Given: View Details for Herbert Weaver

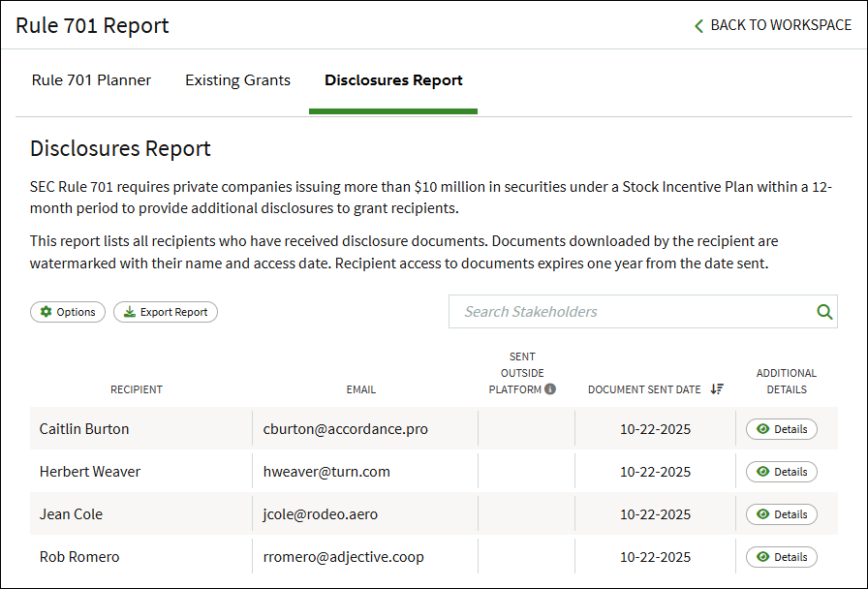Looking at the screenshot, I should [x=781, y=472].
